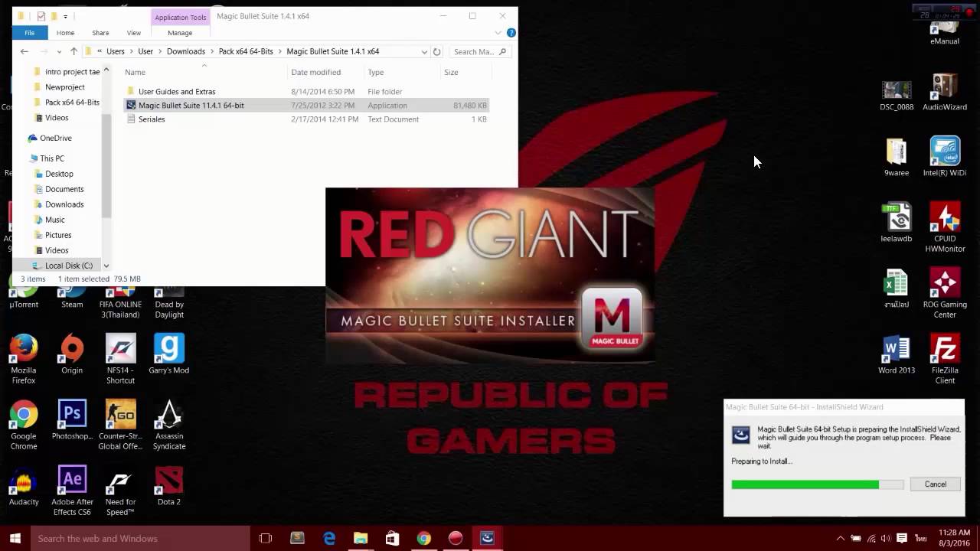This screenshot has width=980, height=551.
Task: Launch Mozilla Firefox from desktop
Action: point(24,359)
